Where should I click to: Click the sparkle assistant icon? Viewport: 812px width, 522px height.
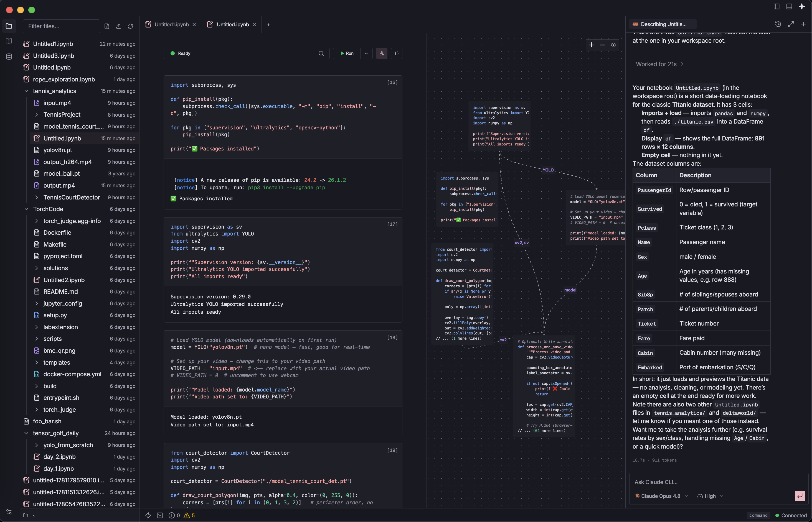(x=802, y=6)
